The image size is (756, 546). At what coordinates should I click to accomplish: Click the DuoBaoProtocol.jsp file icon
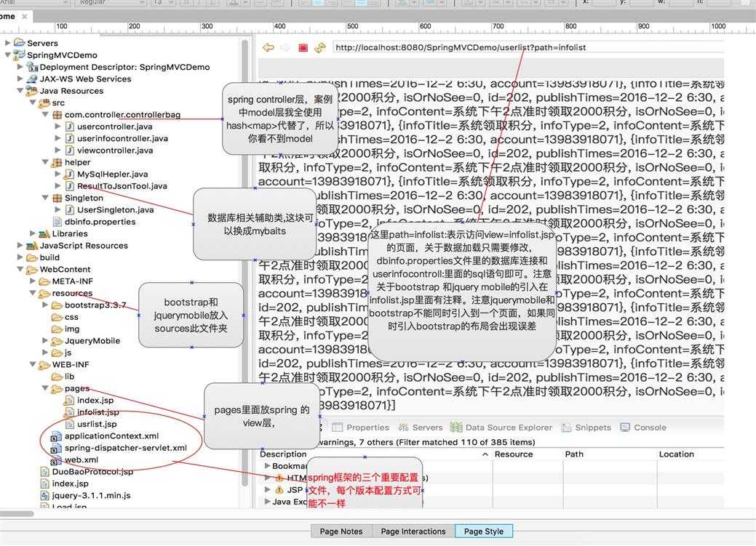[45, 472]
